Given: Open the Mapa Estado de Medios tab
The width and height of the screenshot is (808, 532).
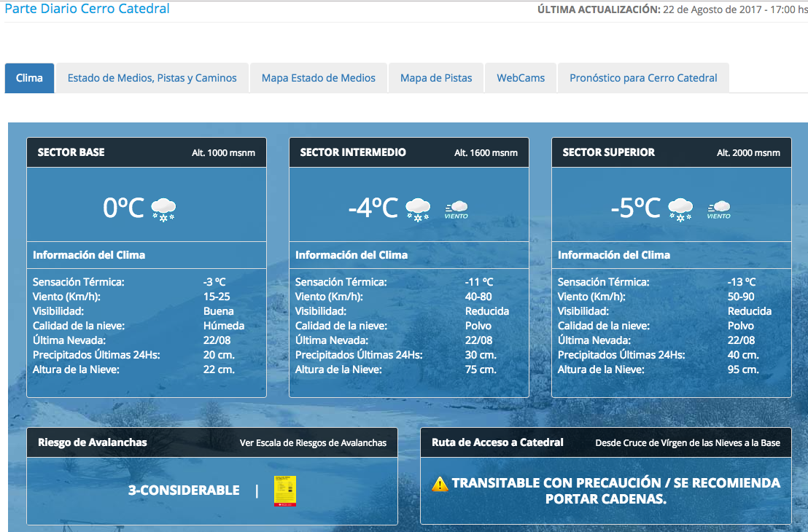Looking at the screenshot, I should [319, 78].
